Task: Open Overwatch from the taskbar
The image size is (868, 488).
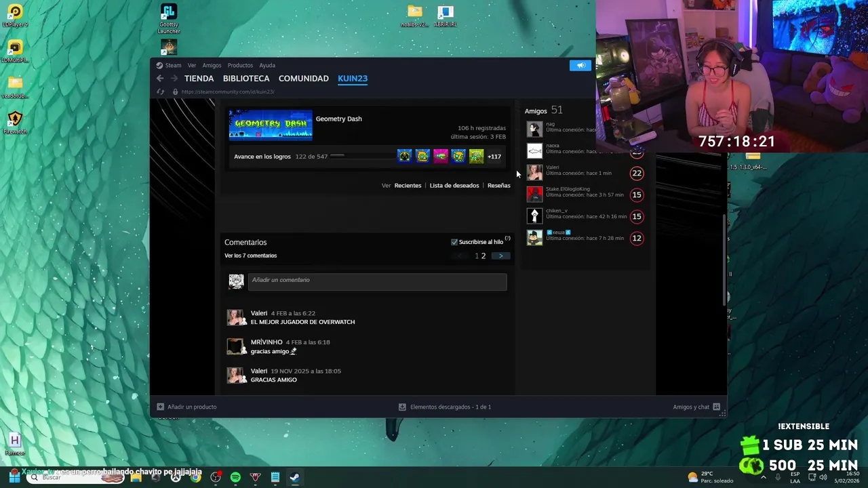Action: point(176,477)
